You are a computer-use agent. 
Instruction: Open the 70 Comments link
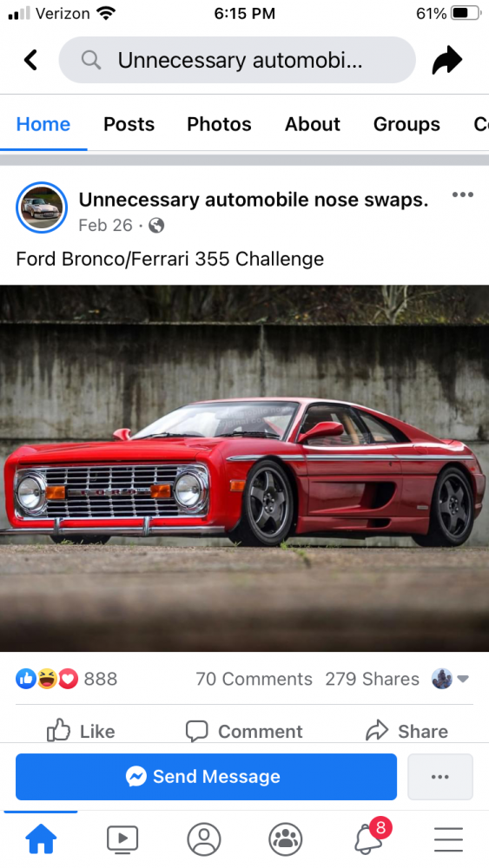pos(254,679)
